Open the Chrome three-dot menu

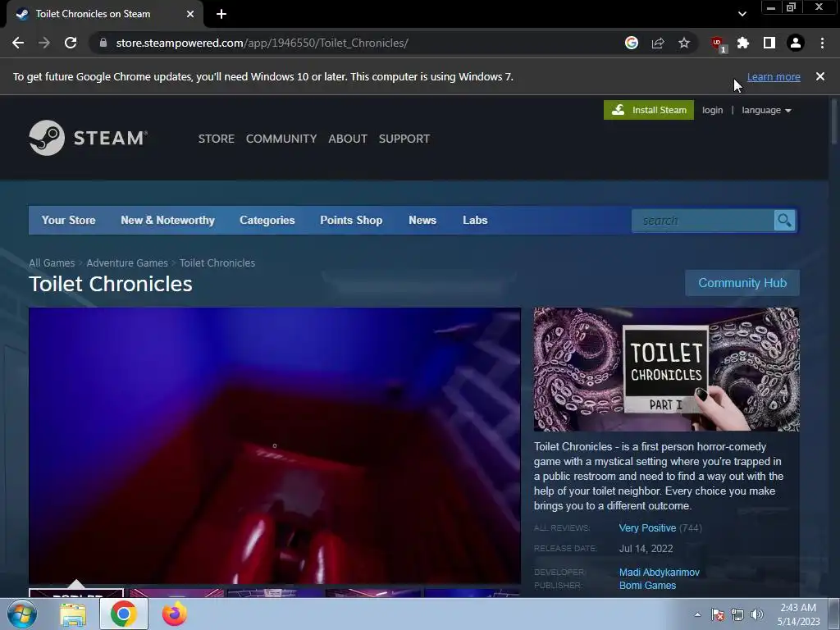pos(822,43)
